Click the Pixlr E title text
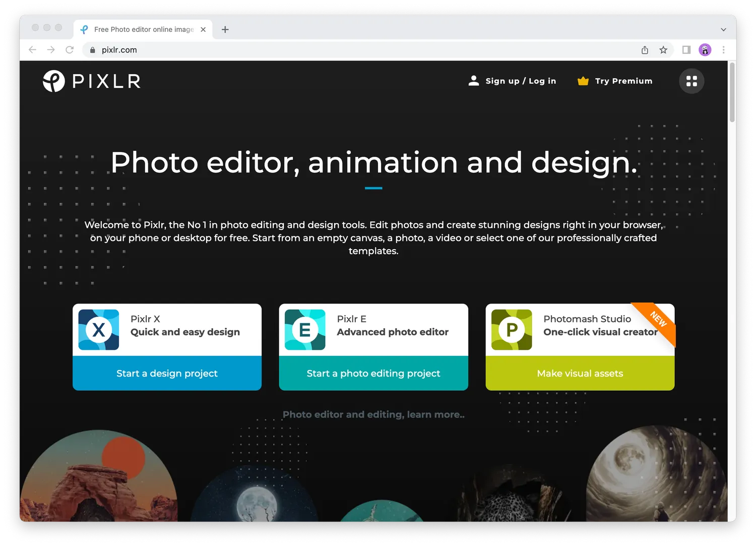The width and height of the screenshot is (756, 546). 351,319
